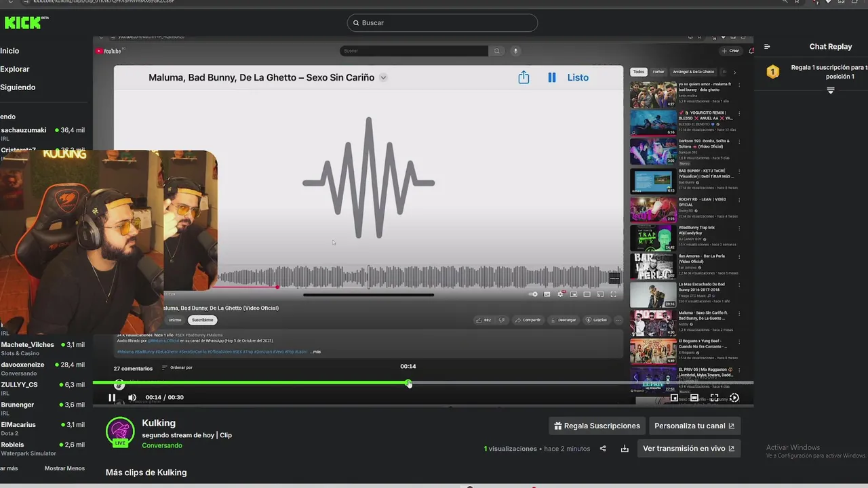
Task: Open Inicio in the Kick sidebar
Action: pos(10,51)
